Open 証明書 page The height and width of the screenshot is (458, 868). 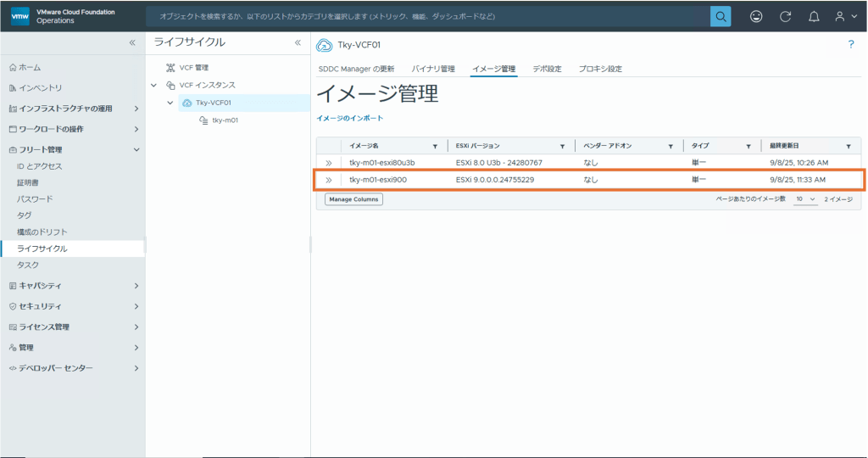[x=28, y=182]
